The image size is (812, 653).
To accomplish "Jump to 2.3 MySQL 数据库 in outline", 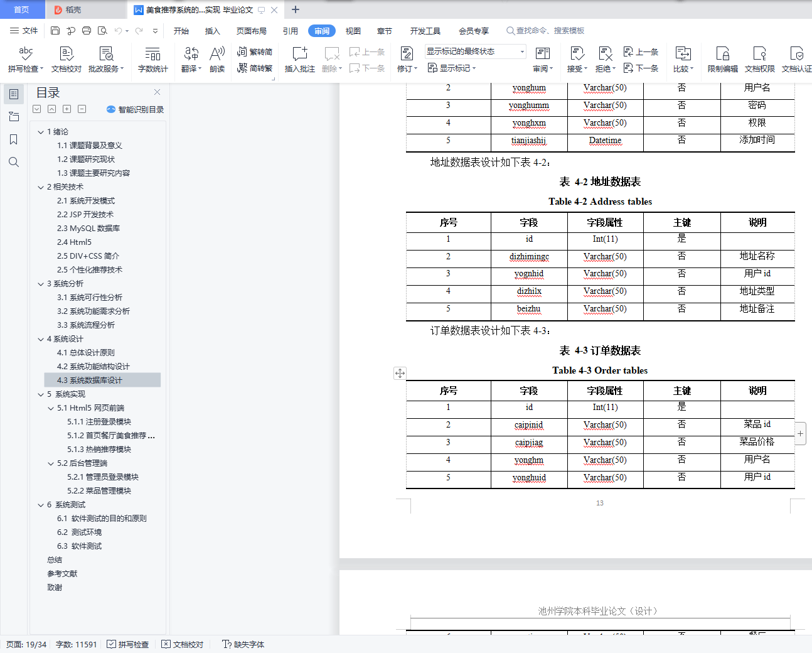I will click(x=88, y=229).
